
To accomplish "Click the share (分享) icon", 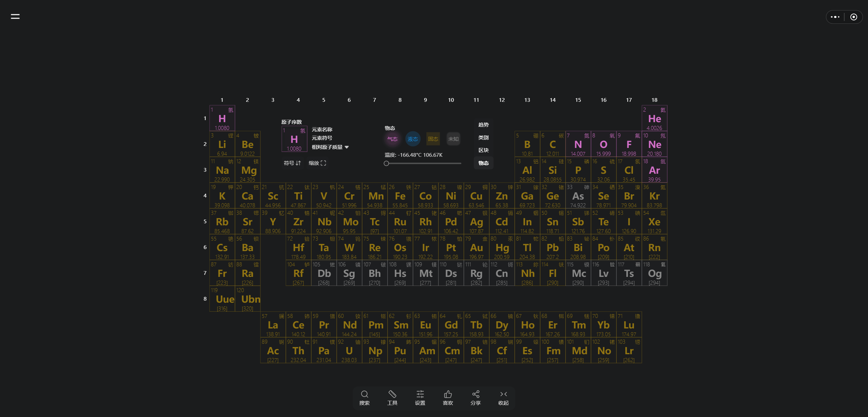I will [x=476, y=394].
